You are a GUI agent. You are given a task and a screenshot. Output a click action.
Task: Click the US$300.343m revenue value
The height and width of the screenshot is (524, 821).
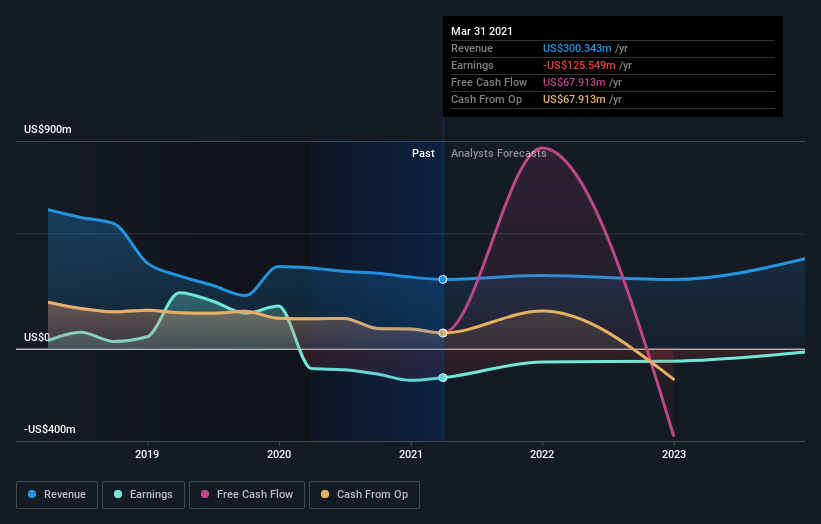pyautogui.click(x=577, y=48)
